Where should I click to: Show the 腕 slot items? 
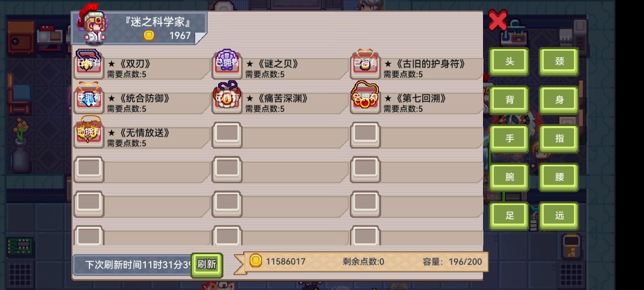[x=509, y=177]
